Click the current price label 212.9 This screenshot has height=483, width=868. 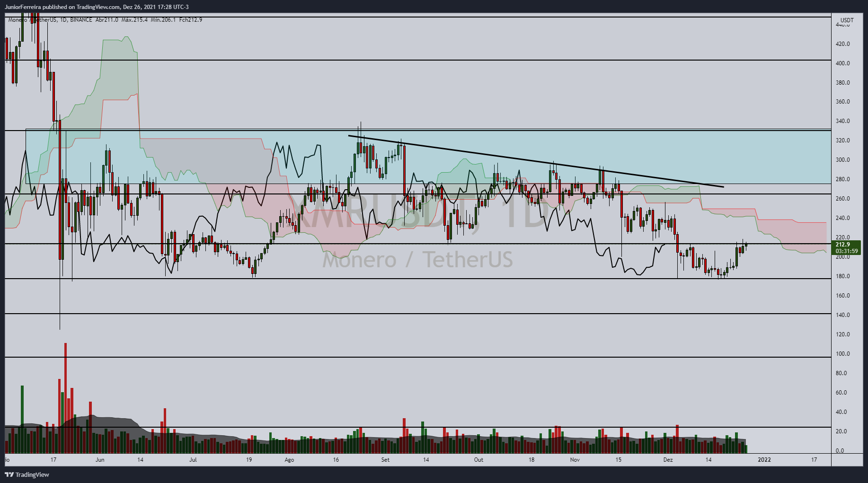tap(842, 245)
